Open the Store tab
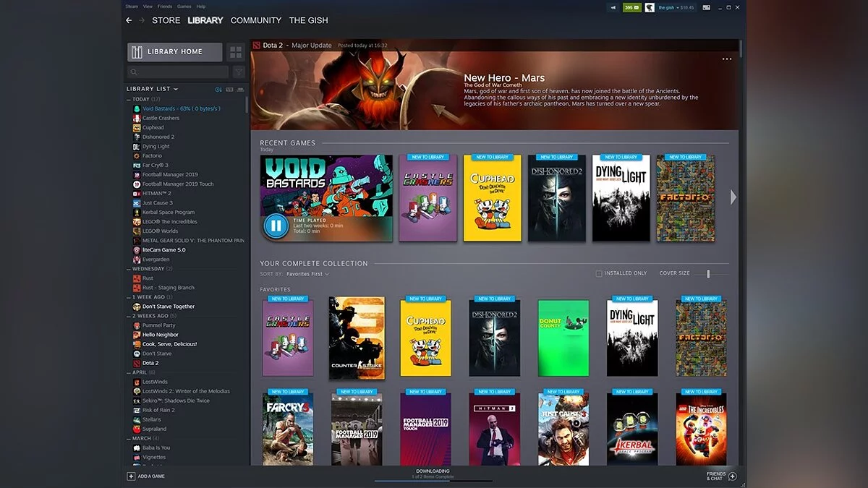This screenshot has height=488, width=868. point(166,20)
